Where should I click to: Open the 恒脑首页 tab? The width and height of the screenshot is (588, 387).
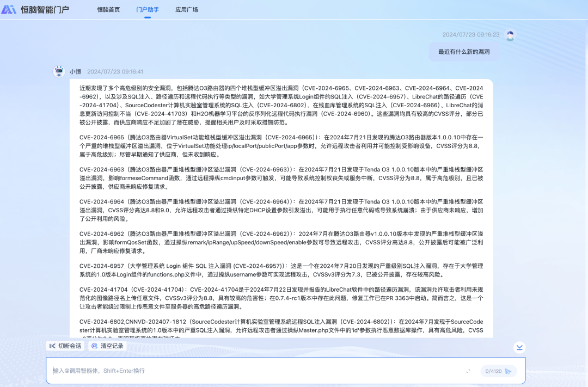point(108,10)
